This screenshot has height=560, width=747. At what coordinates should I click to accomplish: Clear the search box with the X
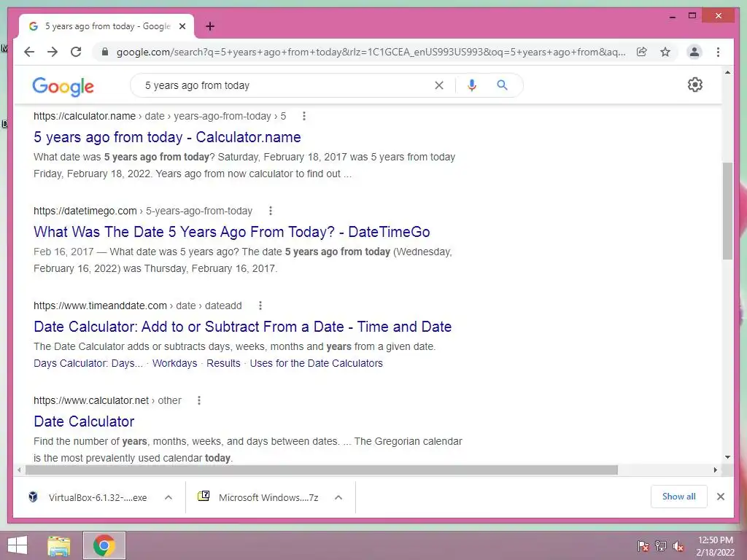(x=438, y=85)
